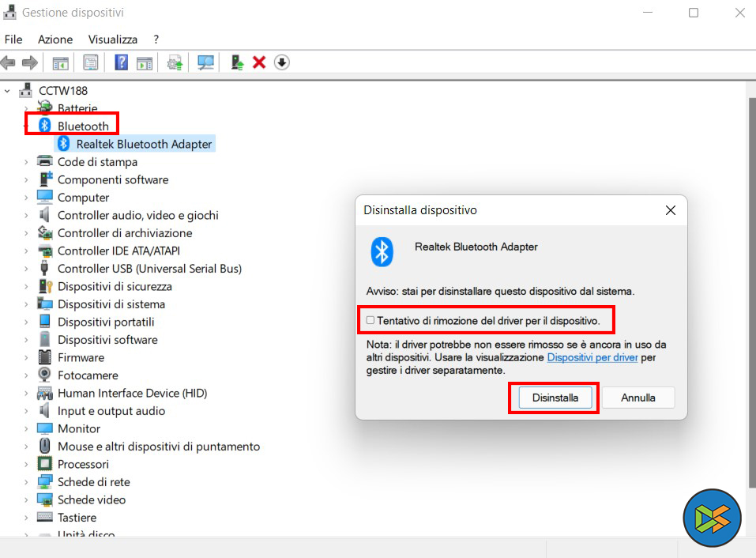
Task: Click the Tastiere keyboard icon
Action: coord(45,517)
